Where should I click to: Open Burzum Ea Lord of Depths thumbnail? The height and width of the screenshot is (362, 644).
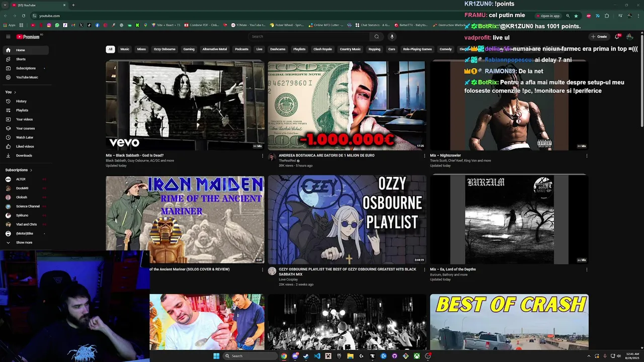[509, 219]
